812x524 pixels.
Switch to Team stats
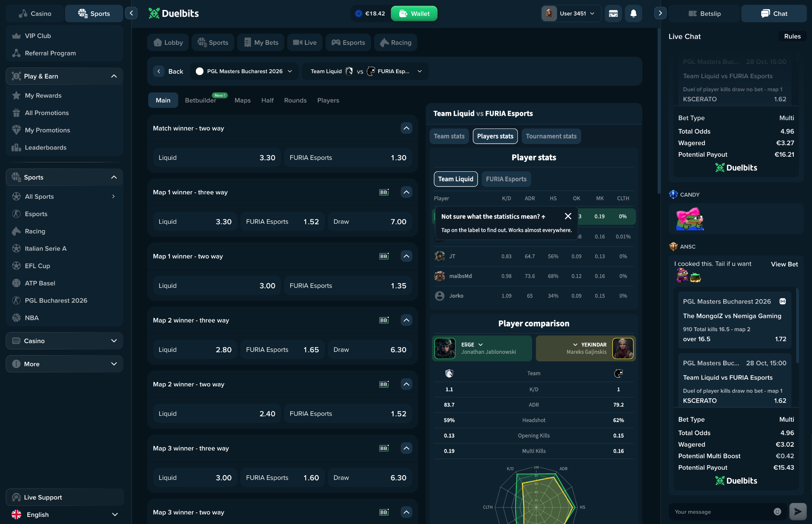tap(449, 136)
